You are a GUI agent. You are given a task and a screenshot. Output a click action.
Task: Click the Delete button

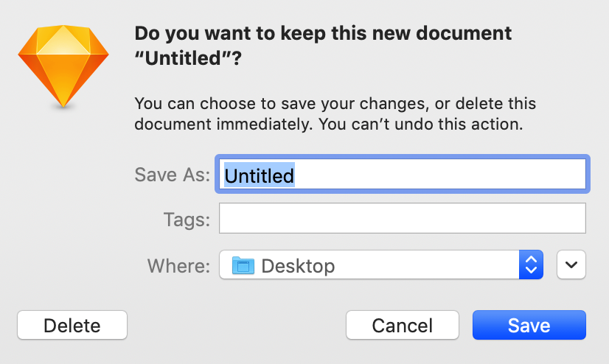[x=72, y=325]
